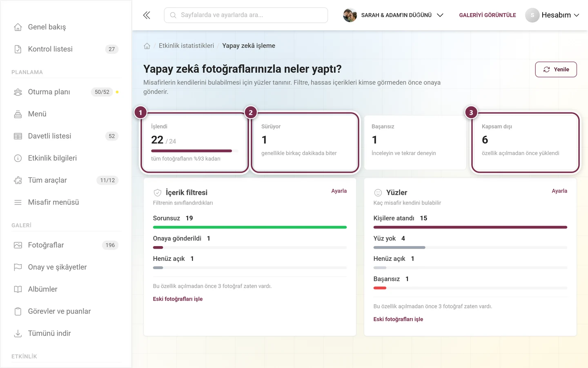The height and width of the screenshot is (368, 588).
Task: Click GALERİYİ GÖRÜNTÜLE link
Action: (x=488, y=15)
